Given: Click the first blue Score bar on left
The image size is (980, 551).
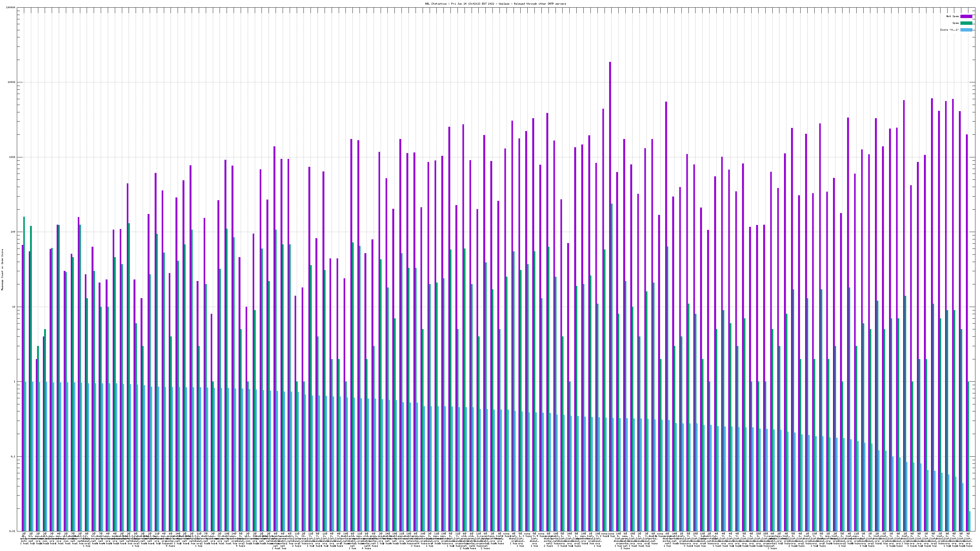Looking at the screenshot, I should tap(25, 456).
